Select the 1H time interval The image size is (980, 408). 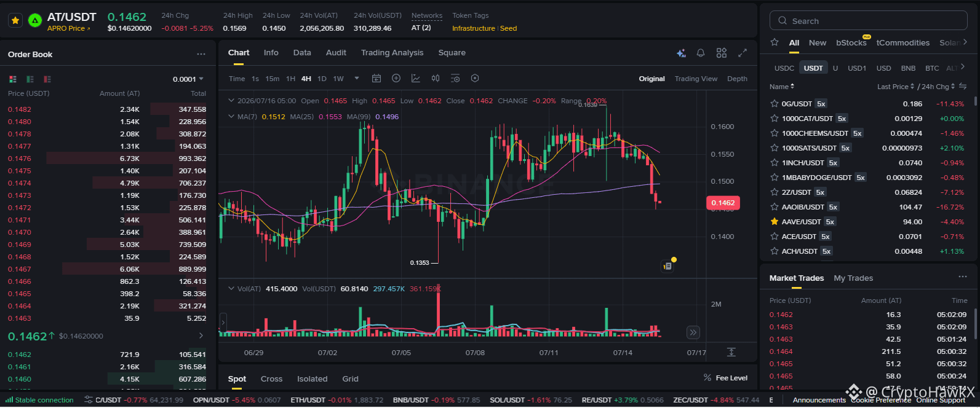290,79
